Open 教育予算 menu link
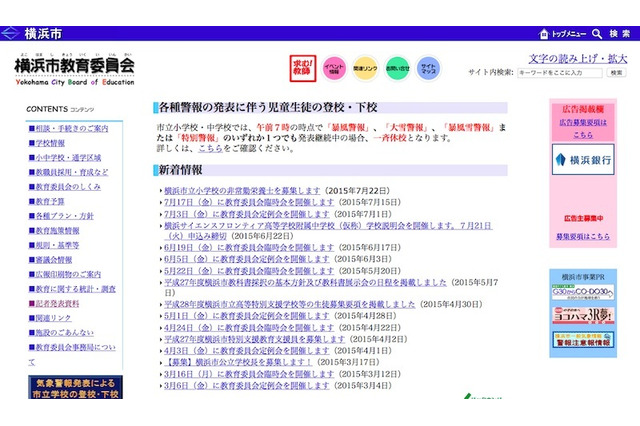The height and width of the screenshot is (426, 640). pos(47,201)
